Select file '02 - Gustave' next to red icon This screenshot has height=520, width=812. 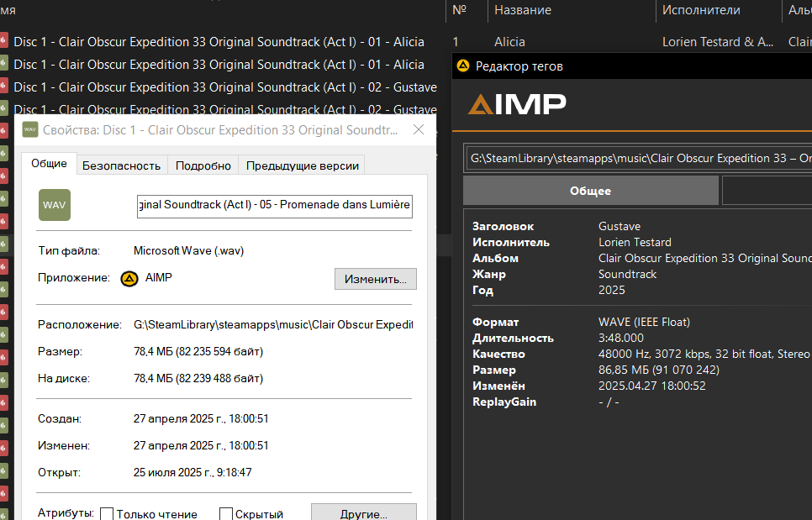(x=225, y=87)
